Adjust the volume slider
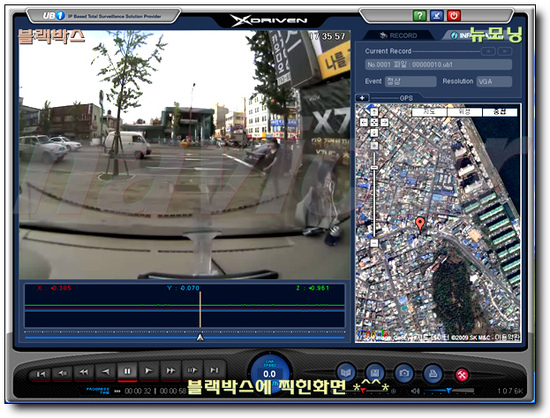 click(449, 391)
